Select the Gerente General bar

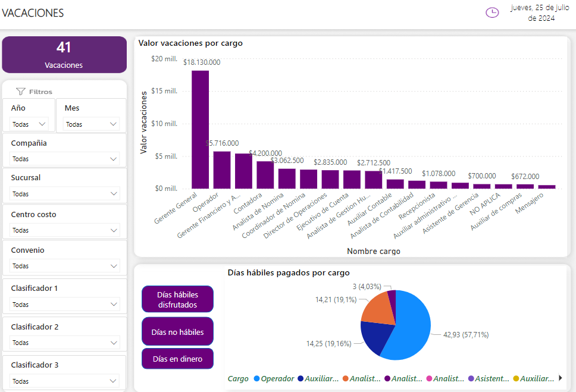click(x=200, y=130)
